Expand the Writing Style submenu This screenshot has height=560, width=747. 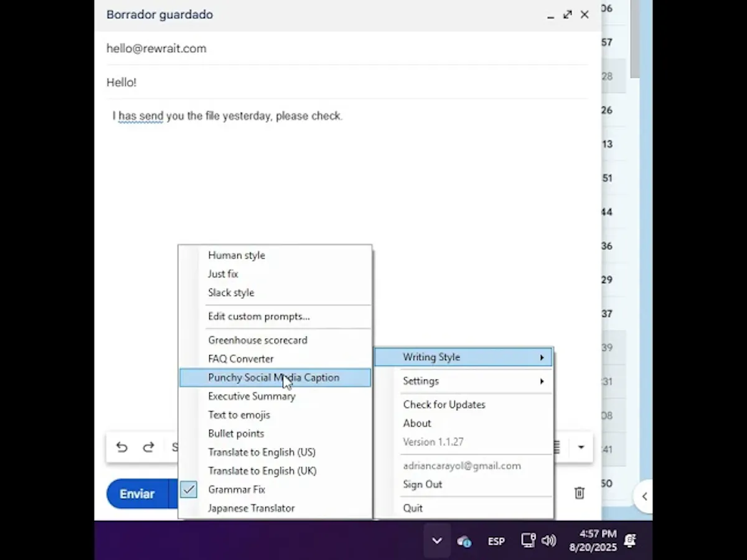[x=463, y=357]
